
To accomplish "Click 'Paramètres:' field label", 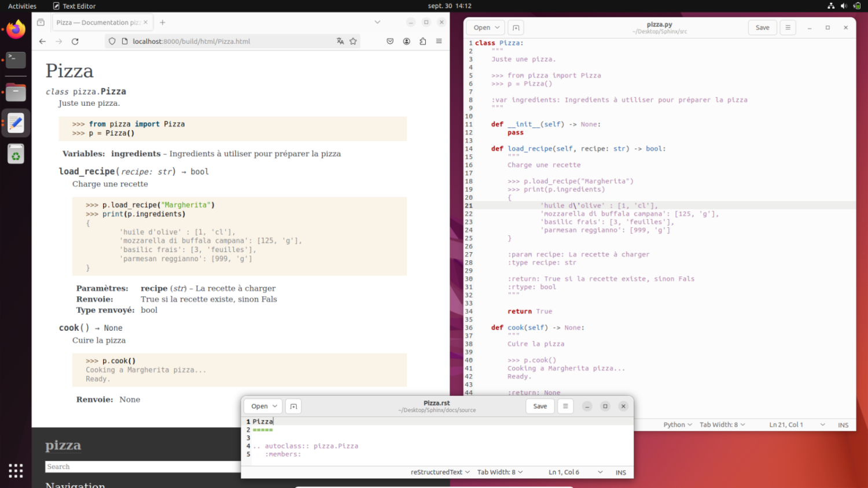I will pyautogui.click(x=102, y=288).
